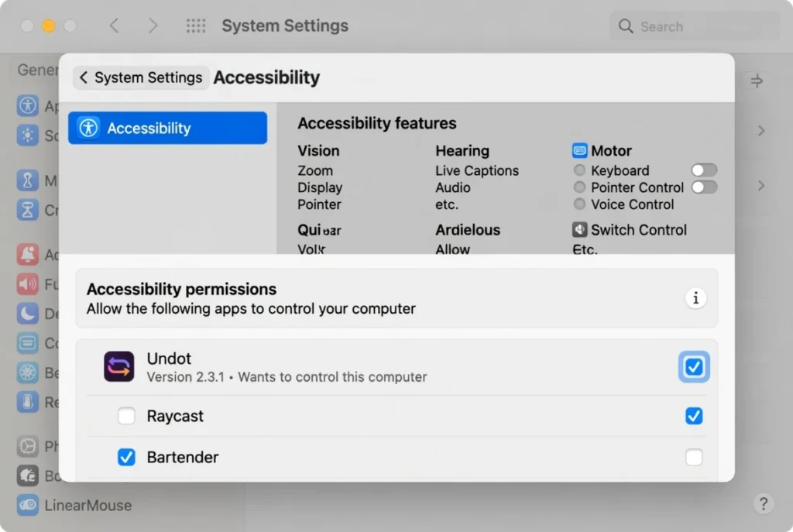Click the Switch Control icon

579,229
